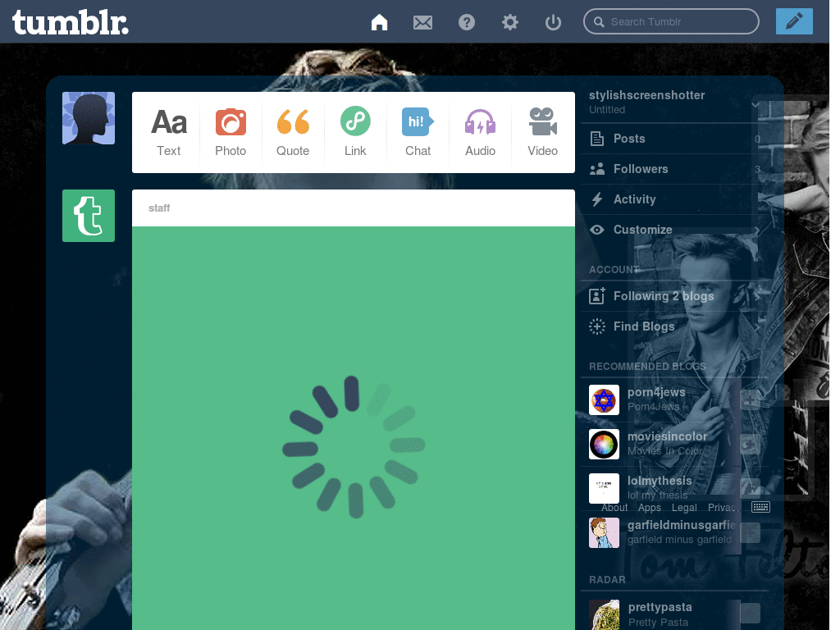Create an Audio post
This screenshot has height=630, width=840.
click(x=480, y=131)
